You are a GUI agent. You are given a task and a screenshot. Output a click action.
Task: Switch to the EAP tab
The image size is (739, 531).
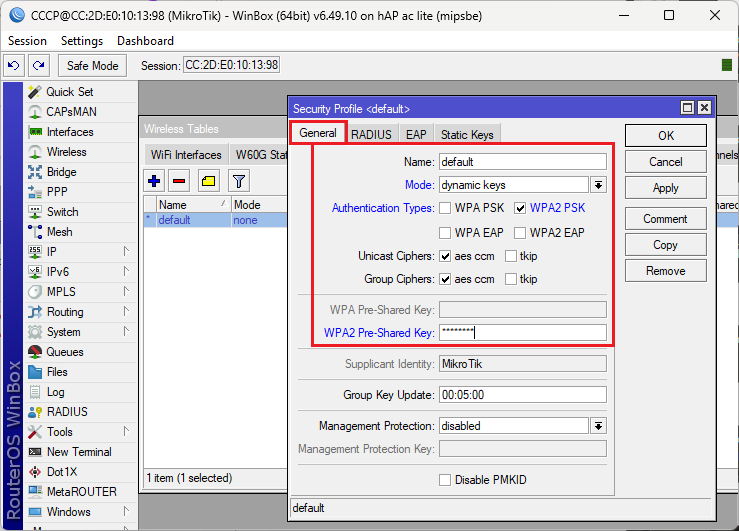(x=416, y=134)
